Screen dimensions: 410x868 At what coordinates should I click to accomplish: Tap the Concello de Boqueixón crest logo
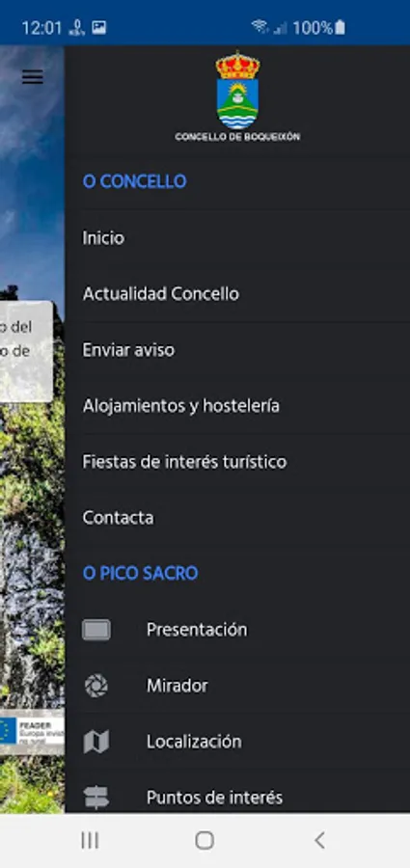point(237,91)
